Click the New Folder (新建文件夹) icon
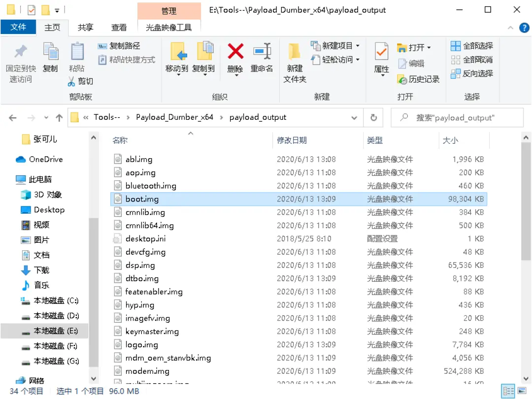 coord(295,52)
